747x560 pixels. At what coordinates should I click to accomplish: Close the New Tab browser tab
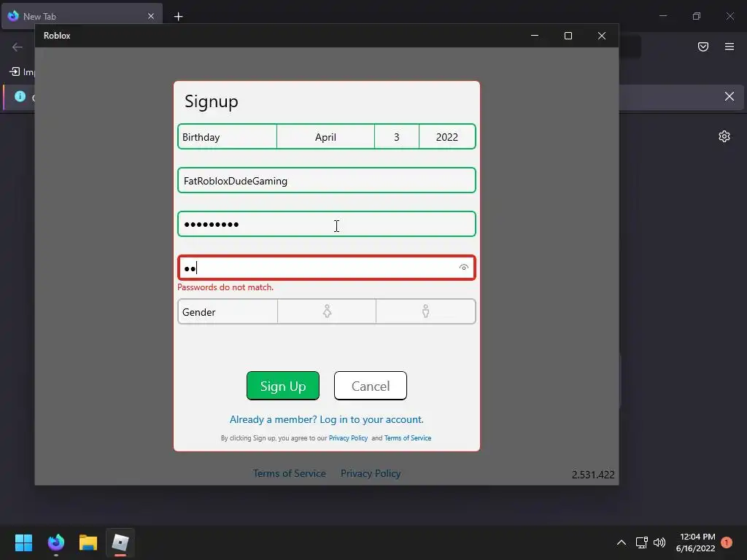click(x=151, y=16)
